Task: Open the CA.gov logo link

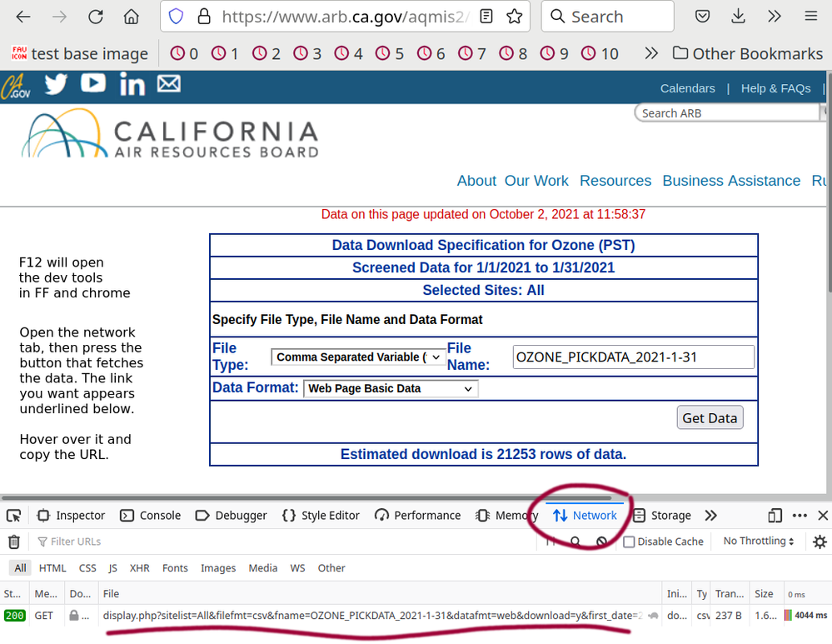Action: coord(16,87)
